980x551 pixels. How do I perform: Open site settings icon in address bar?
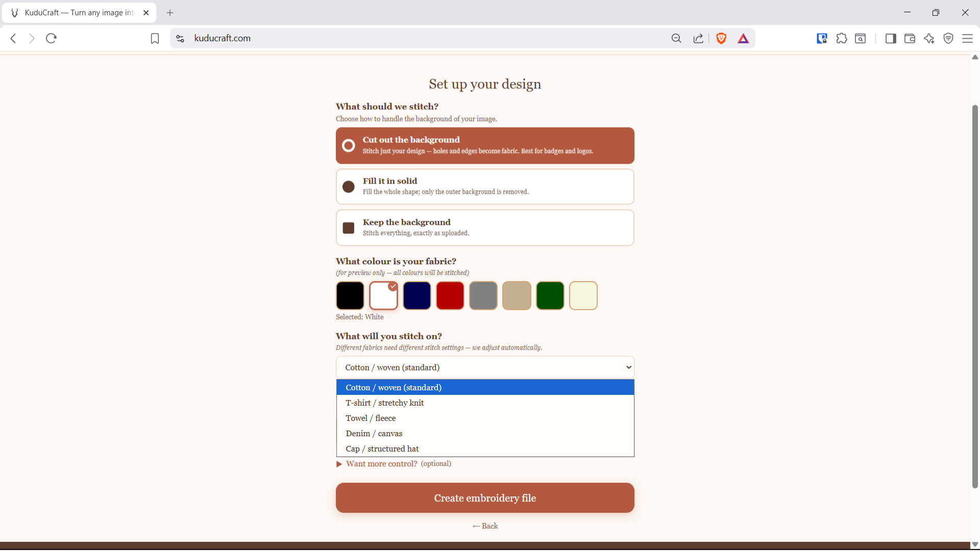pyautogui.click(x=180, y=38)
